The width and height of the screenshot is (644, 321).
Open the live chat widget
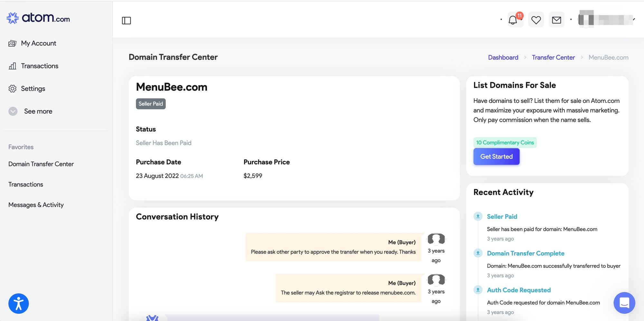pyautogui.click(x=624, y=303)
